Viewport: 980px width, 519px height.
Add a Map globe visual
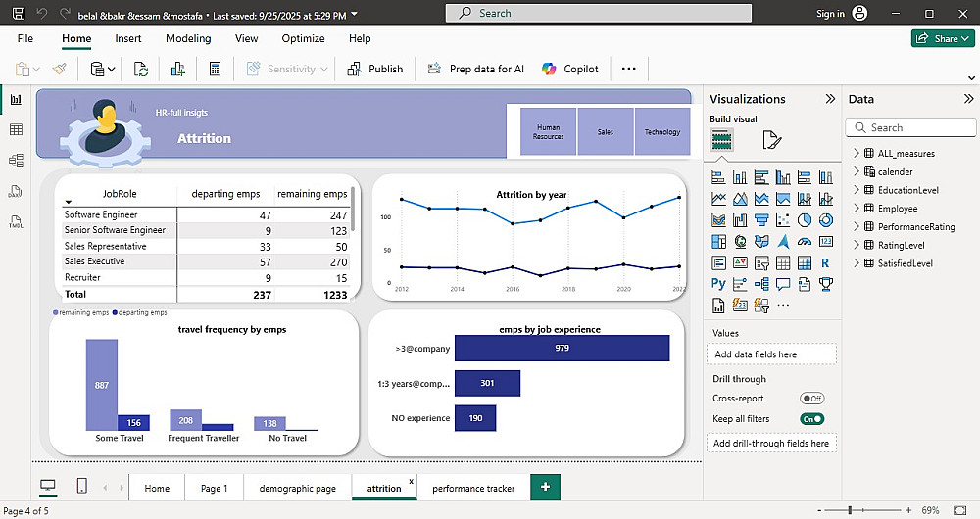tap(740, 241)
